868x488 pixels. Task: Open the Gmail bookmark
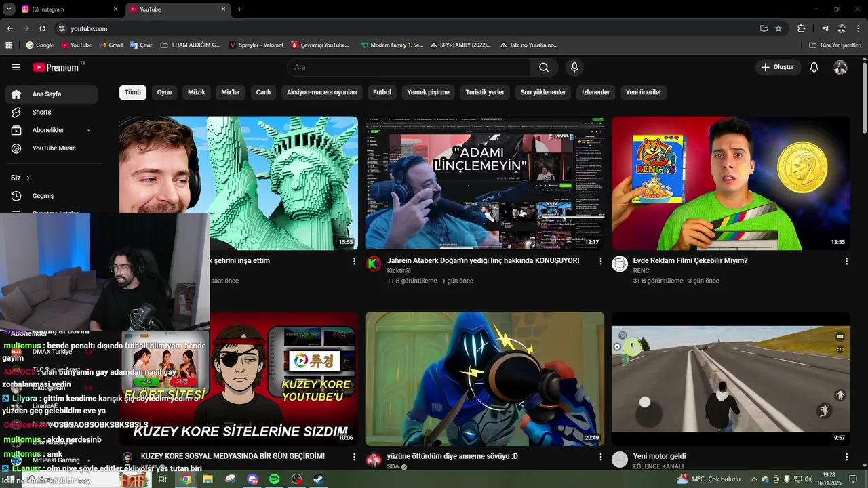tap(111, 45)
